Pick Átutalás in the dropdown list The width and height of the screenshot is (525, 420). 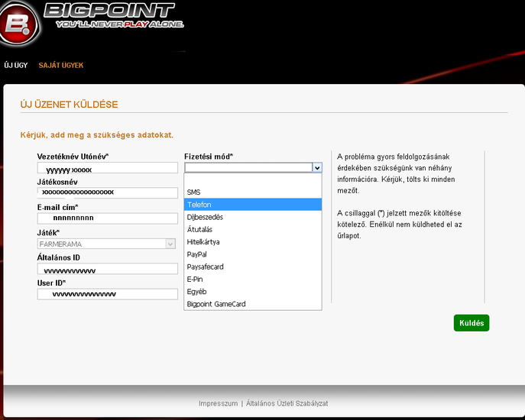pos(200,229)
